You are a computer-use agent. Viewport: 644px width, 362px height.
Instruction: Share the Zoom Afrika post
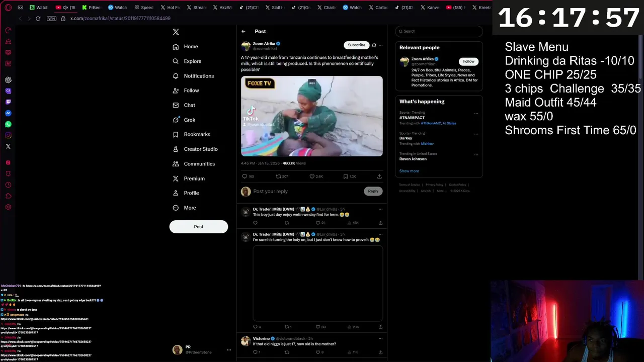pyautogui.click(x=379, y=176)
